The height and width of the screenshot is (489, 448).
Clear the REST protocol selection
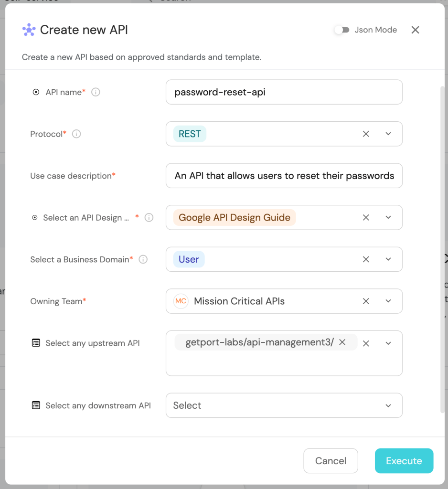click(366, 134)
